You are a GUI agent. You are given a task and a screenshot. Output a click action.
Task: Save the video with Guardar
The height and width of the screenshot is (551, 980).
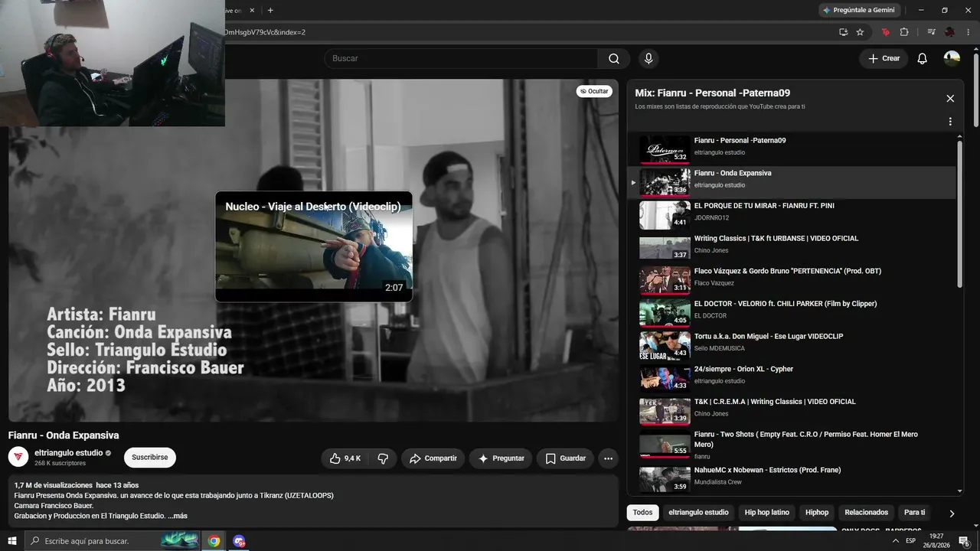point(565,458)
